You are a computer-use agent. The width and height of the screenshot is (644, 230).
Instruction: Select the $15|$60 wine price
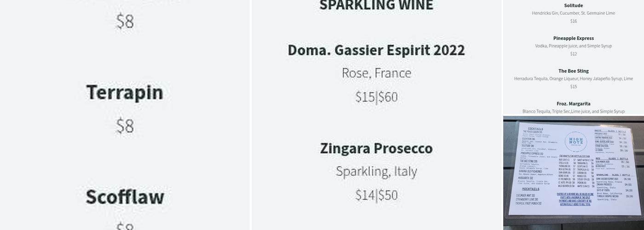coord(376,97)
